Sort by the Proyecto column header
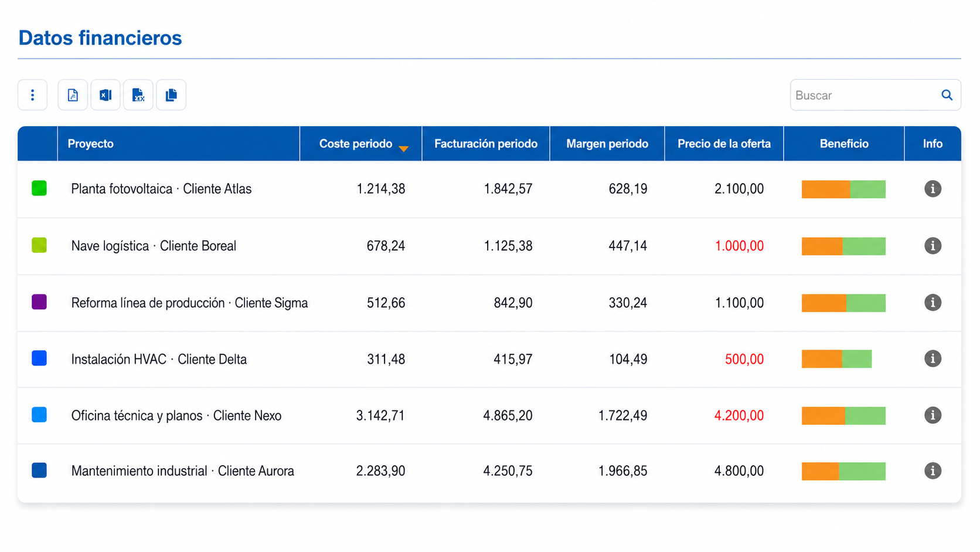The width and height of the screenshot is (980, 552). [x=179, y=144]
